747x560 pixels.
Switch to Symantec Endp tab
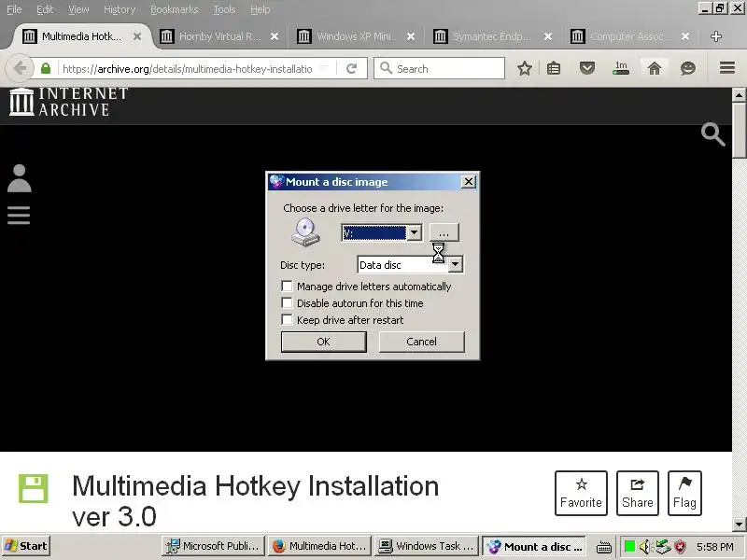coord(492,36)
